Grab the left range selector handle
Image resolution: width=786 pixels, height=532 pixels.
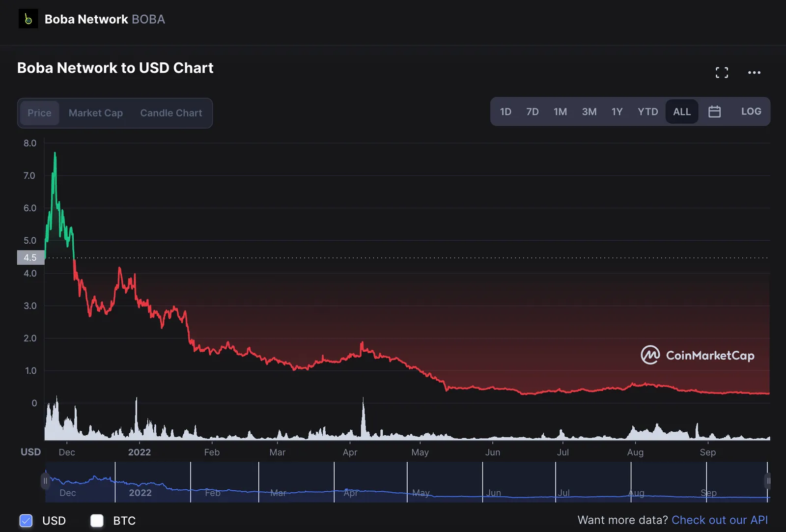pos(45,481)
